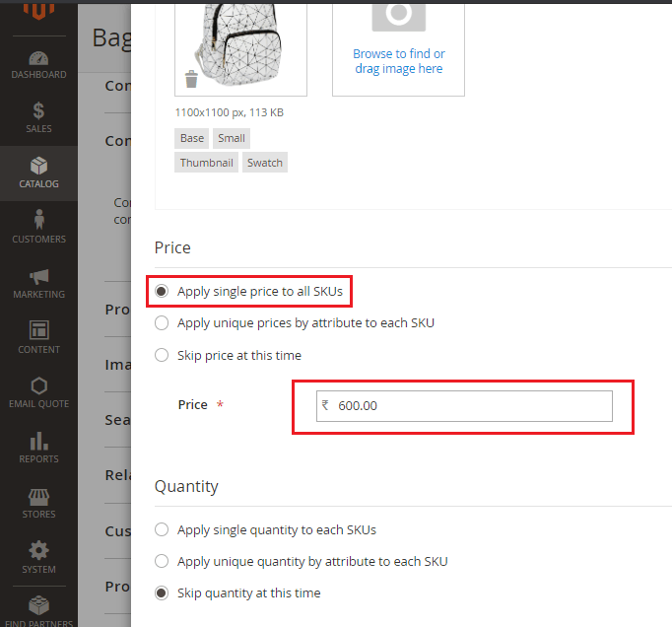Click Browse to find or drag image here
672x627 pixels.
coord(399,61)
